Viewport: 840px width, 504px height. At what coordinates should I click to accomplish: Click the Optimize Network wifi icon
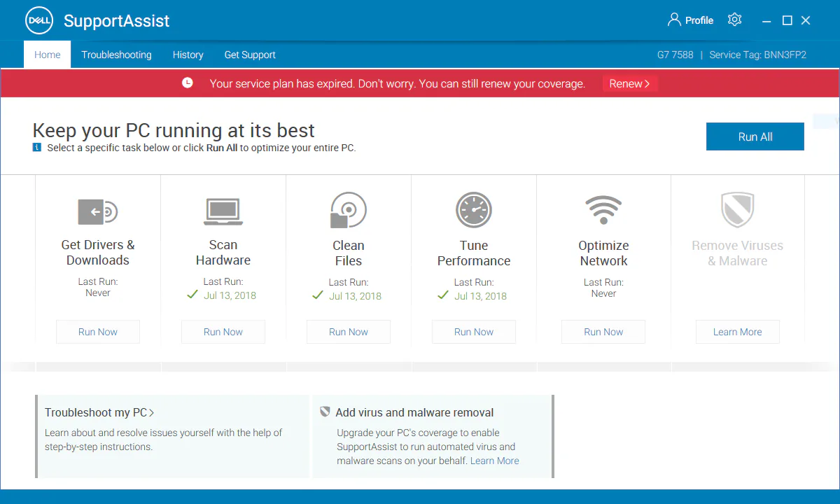click(603, 210)
